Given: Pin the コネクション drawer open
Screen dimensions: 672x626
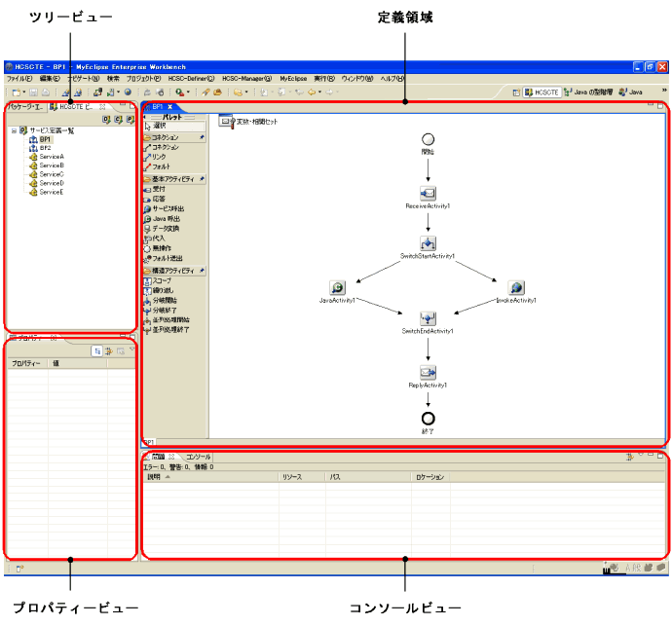Looking at the screenshot, I should coord(202,137).
